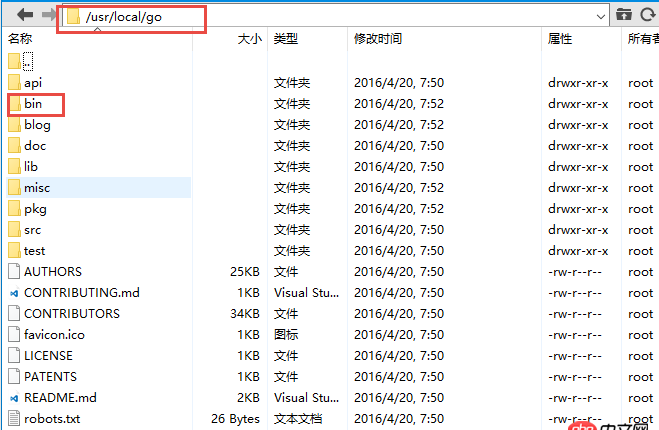Select the src folder icon

pos(14,230)
